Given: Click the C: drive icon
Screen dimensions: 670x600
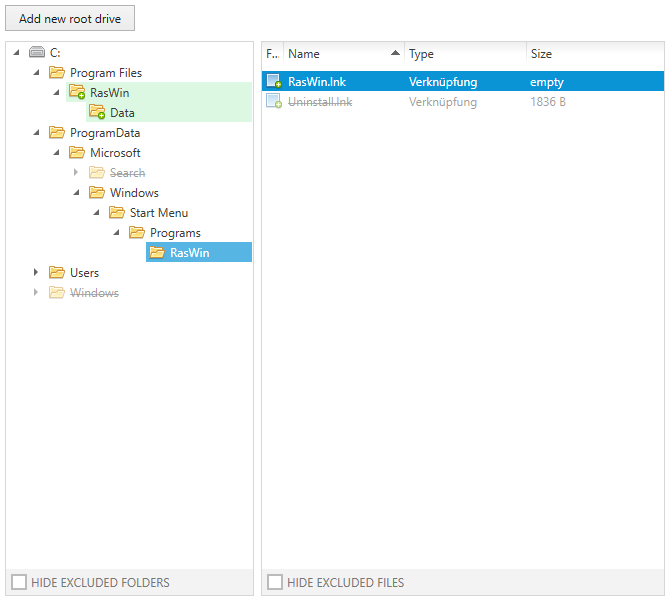Looking at the screenshot, I should pyautogui.click(x=37, y=53).
